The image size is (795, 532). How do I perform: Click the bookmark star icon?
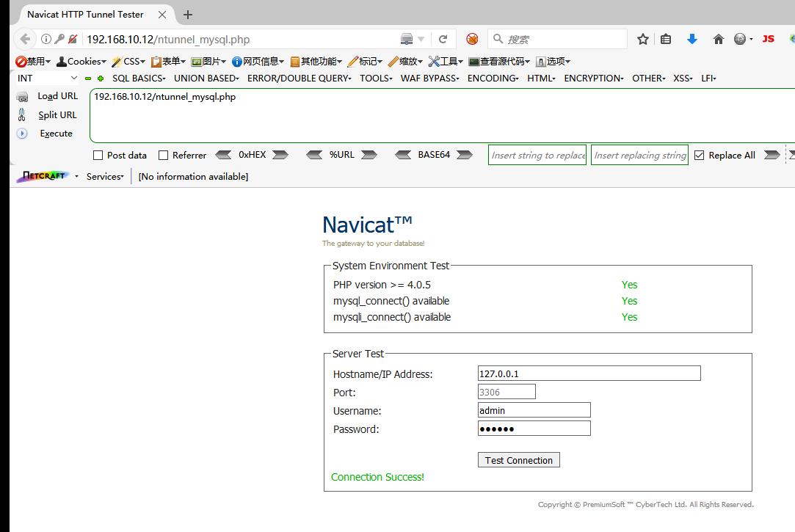tap(643, 39)
